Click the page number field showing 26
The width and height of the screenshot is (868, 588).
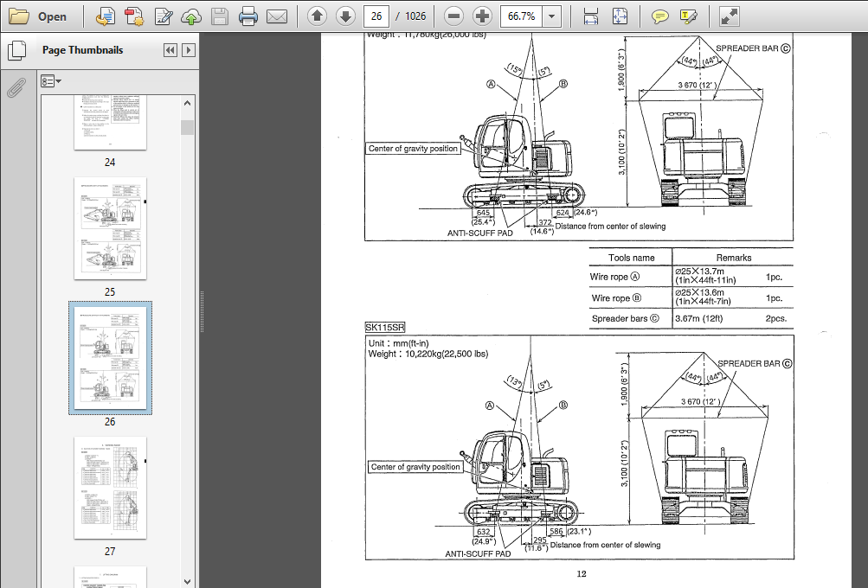[x=376, y=16]
